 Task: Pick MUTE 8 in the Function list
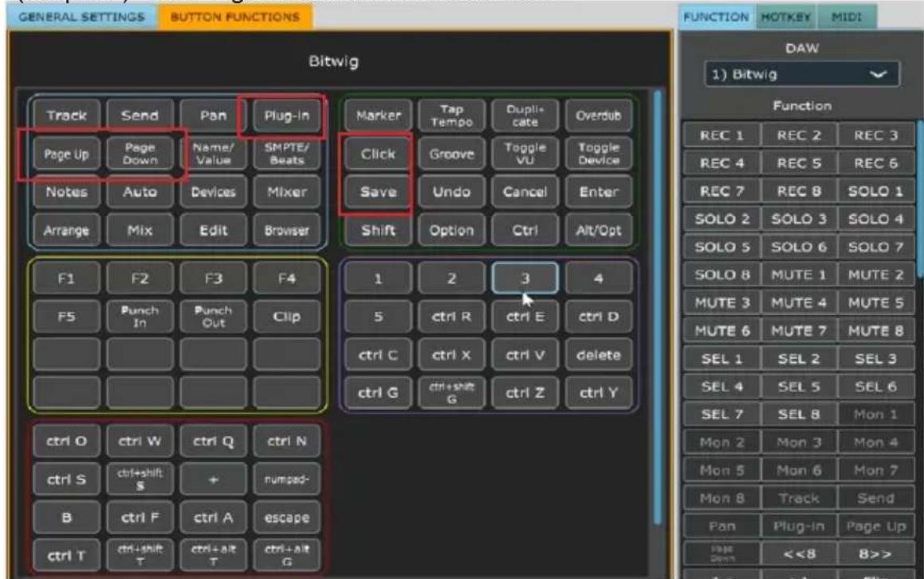(875, 331)
